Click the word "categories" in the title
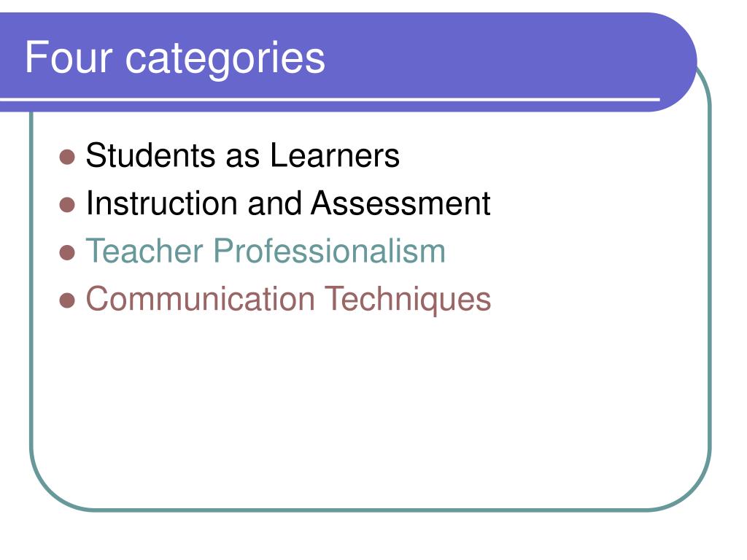The image size is (747, 560). pyautogui.click(x=225, y=60)
